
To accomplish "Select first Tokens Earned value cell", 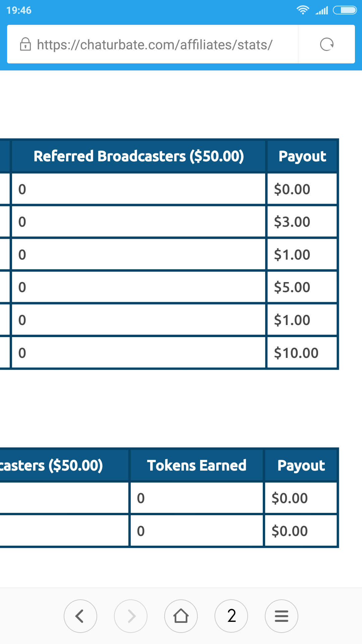I will pyautogui.click(x=196, y=498).
